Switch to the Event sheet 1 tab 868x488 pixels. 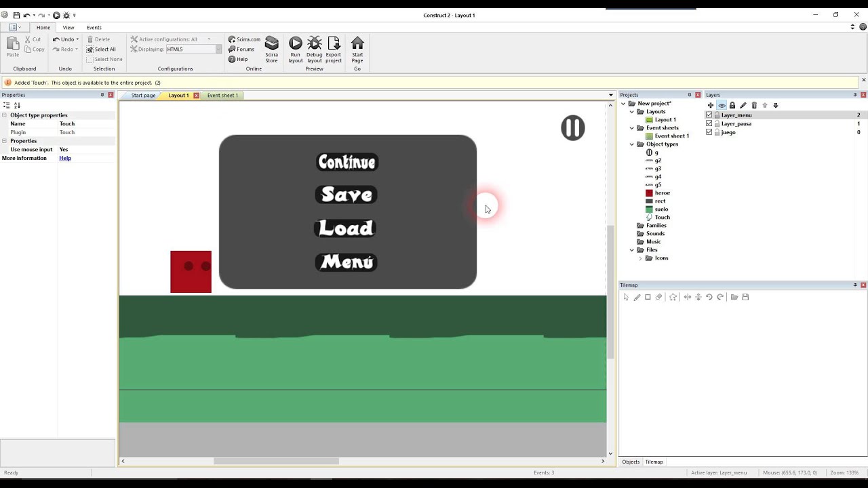[x=222, y=96]
